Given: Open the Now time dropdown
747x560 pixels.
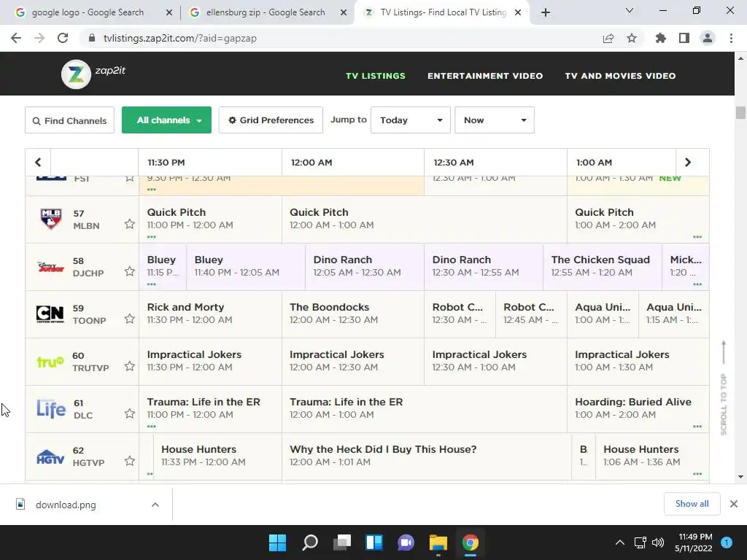Looking at the screenshot, I should (494, 120).
